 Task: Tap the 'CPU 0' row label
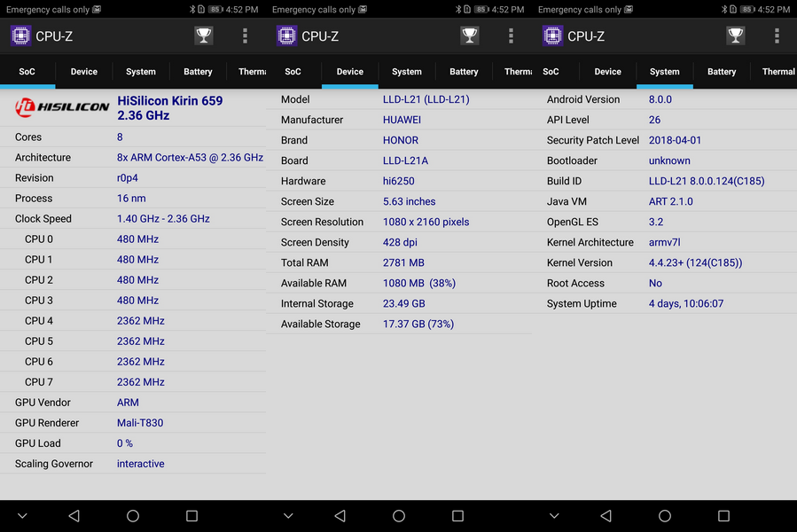point(39,239)
